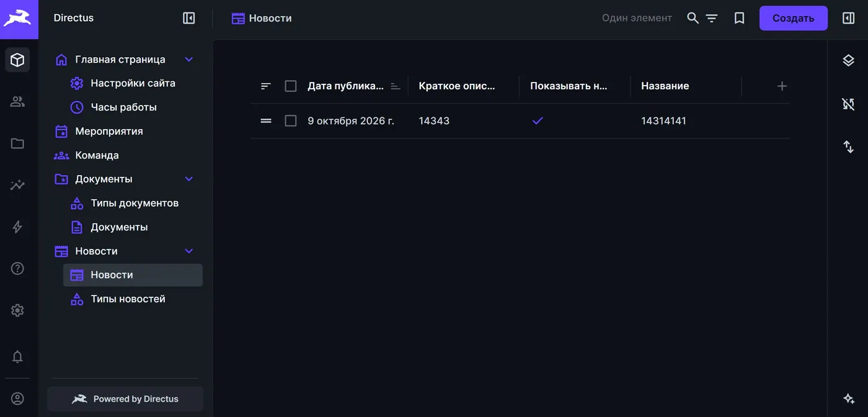Screen dimensions: 868x417
Task: Collapse the navigation sidebar panel icon
Action: [189, 18]
